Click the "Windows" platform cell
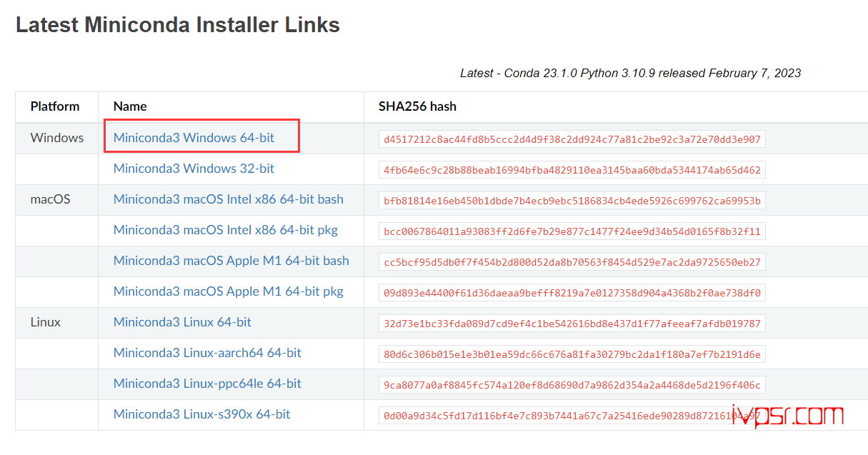Screen dimensions: 868x455 (57, 138)
